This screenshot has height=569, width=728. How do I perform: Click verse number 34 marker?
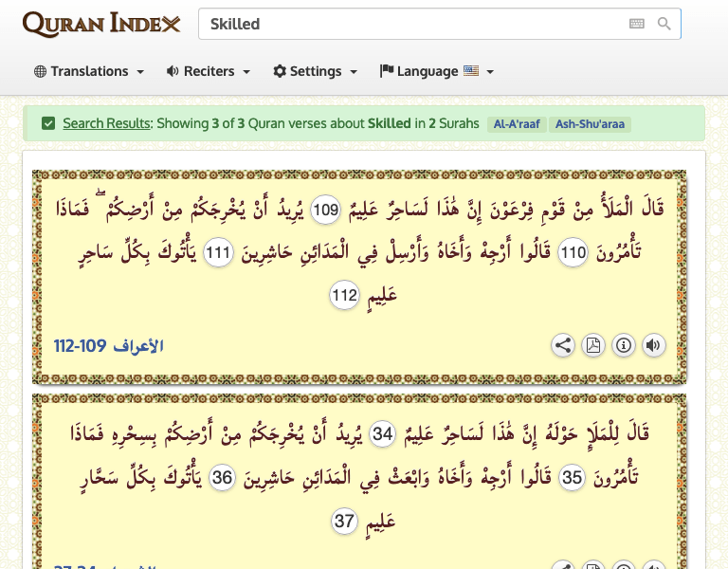pyautogui.click(x=383, y=433)
